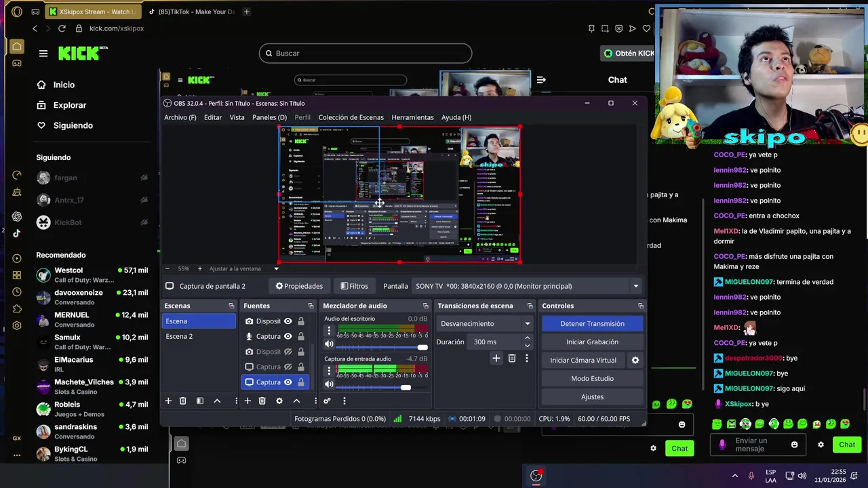Image resolution: width=868 pixels, height=488 pixels.
Task: Remove scene transition with trash icon
Action: [x=512, y=359]
